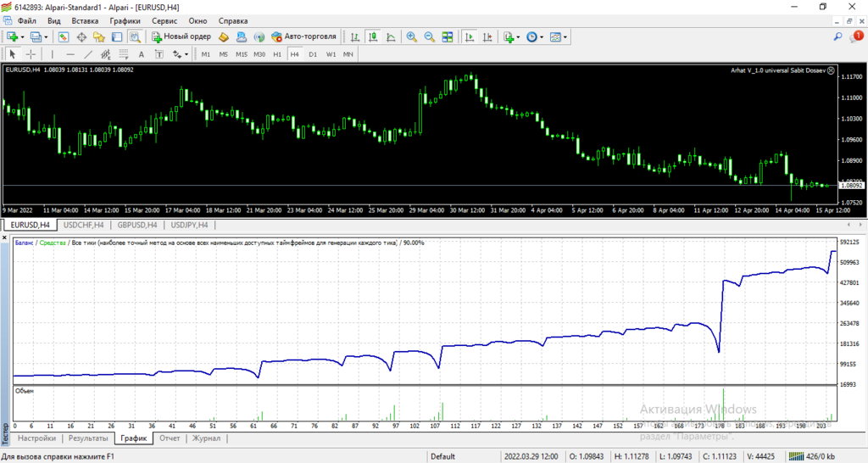The height and width of the screenshot is (463, 868).
Task: Open the Файл menu
Action: [x=26, y=21]
